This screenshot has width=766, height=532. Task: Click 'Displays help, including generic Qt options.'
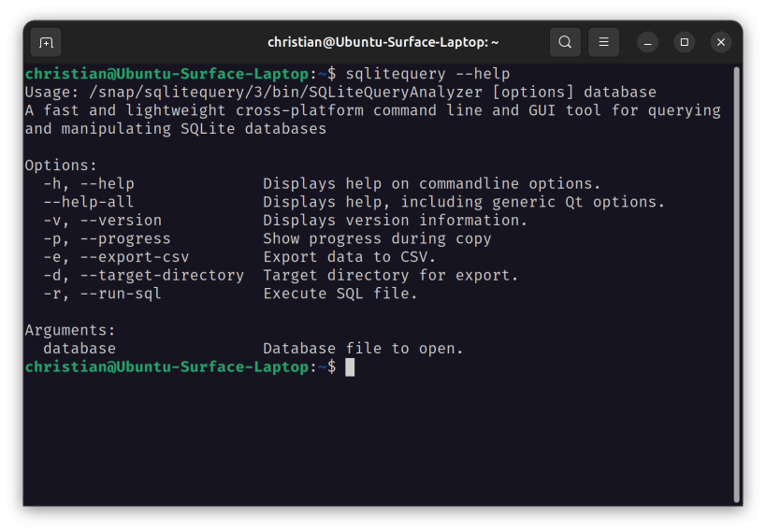(464, 202)
